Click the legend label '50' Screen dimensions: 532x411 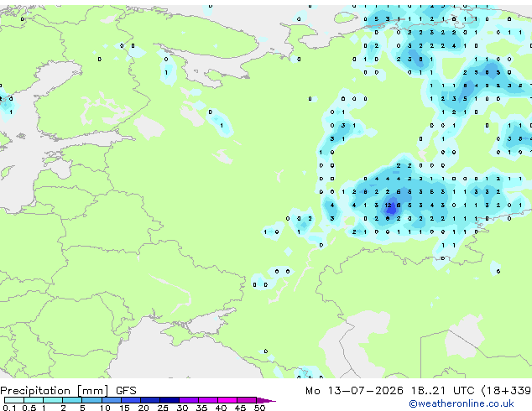pos(260,408)
